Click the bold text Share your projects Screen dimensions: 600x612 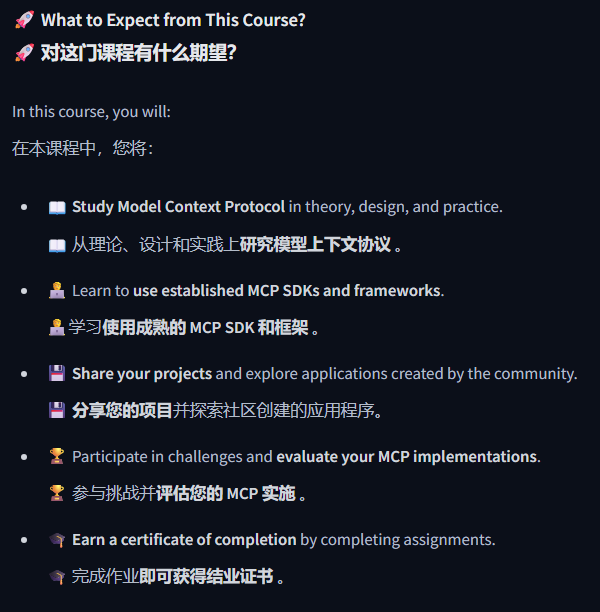click(x=142, y=374)
